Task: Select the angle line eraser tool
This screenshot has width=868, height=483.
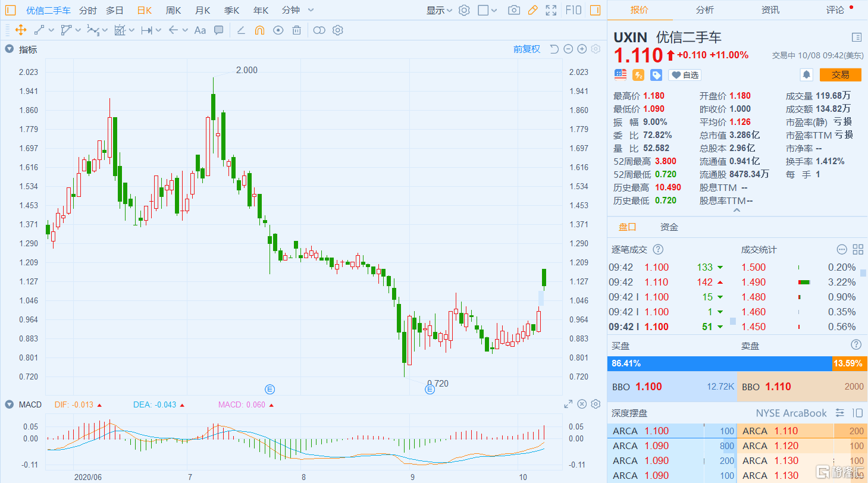Action: (x=241, y=30)
